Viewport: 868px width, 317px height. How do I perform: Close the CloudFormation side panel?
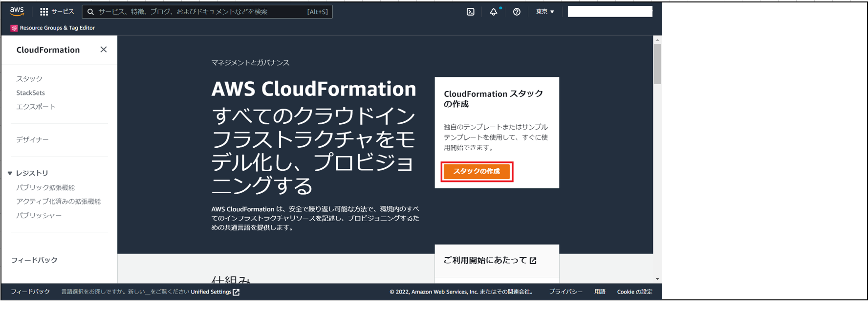pyautogui.click(x=104, y=49)
